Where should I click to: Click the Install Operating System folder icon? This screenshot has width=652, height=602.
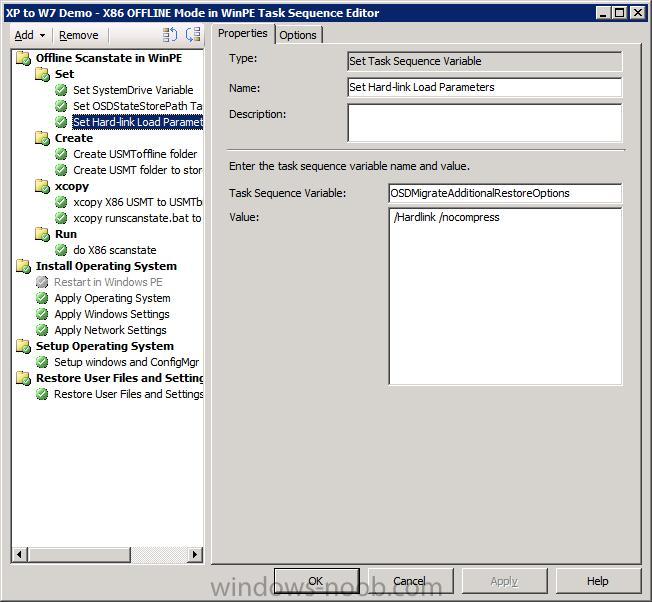24,266
